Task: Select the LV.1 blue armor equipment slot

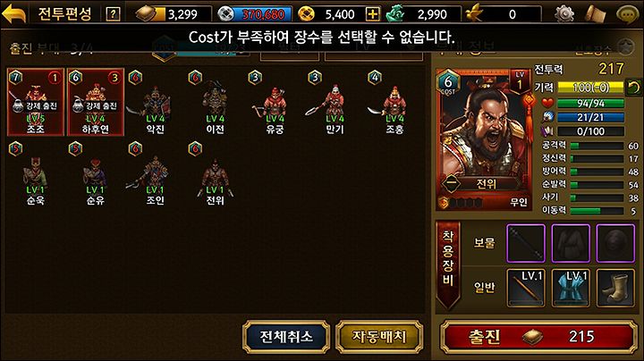Action: pyautogui.click(x=571, y=288)
